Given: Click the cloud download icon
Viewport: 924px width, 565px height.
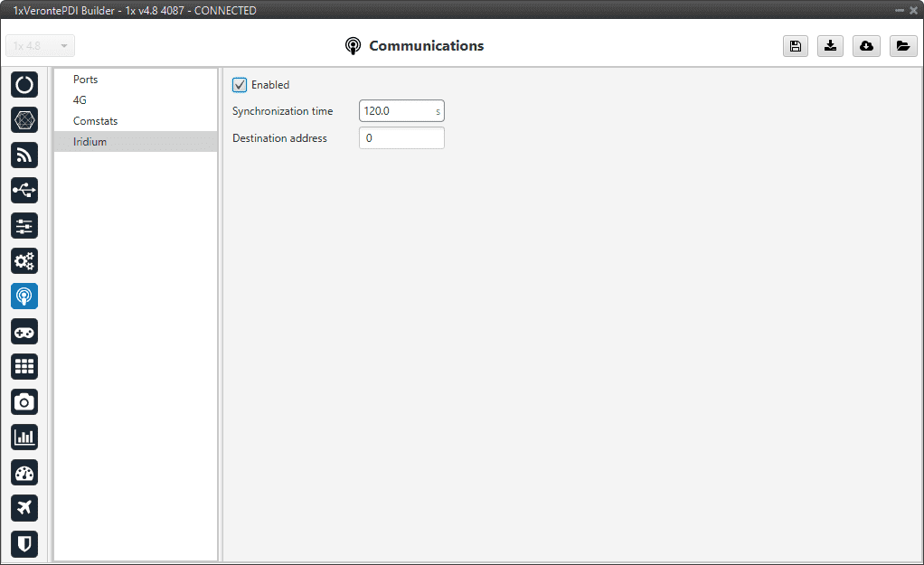Looking at the screenshot, I should [x=866, y=47].
